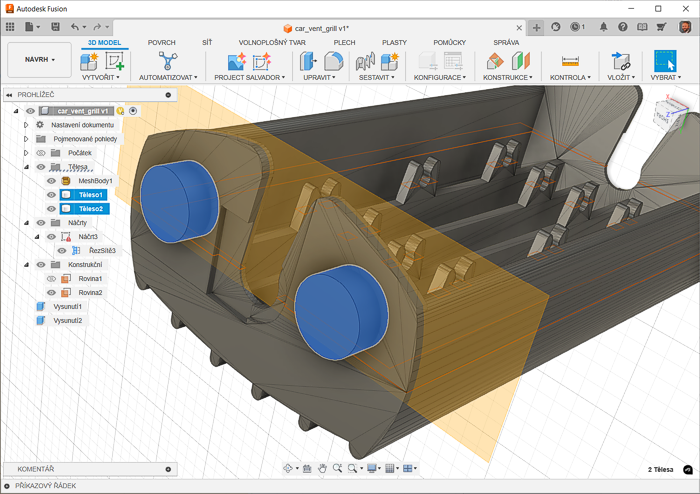Expand the KOMENTÁŘ panel options
This screenshot has width=700, height=494.
pos(168,469)
